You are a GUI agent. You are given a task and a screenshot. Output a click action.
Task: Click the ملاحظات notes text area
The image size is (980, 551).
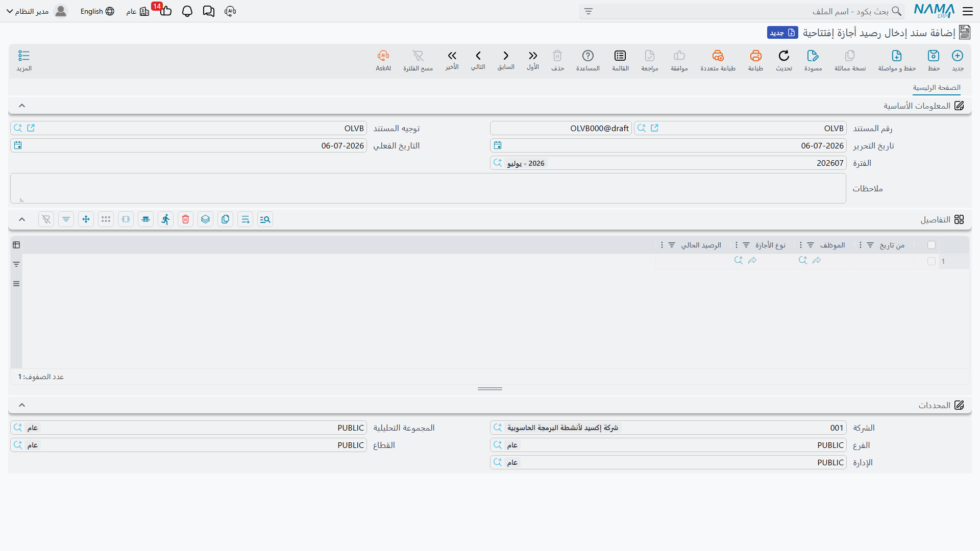point(428,188)
